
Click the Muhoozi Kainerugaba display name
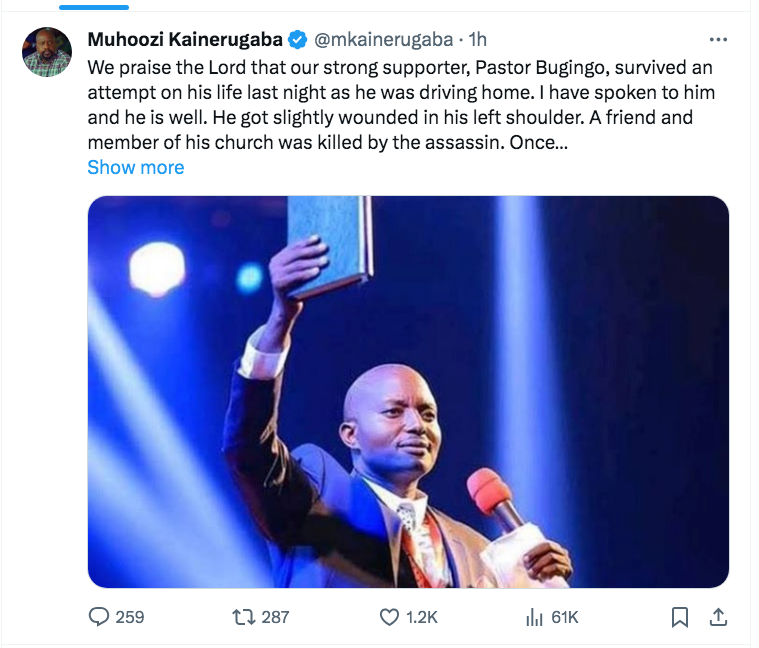[x=185, y=40]
